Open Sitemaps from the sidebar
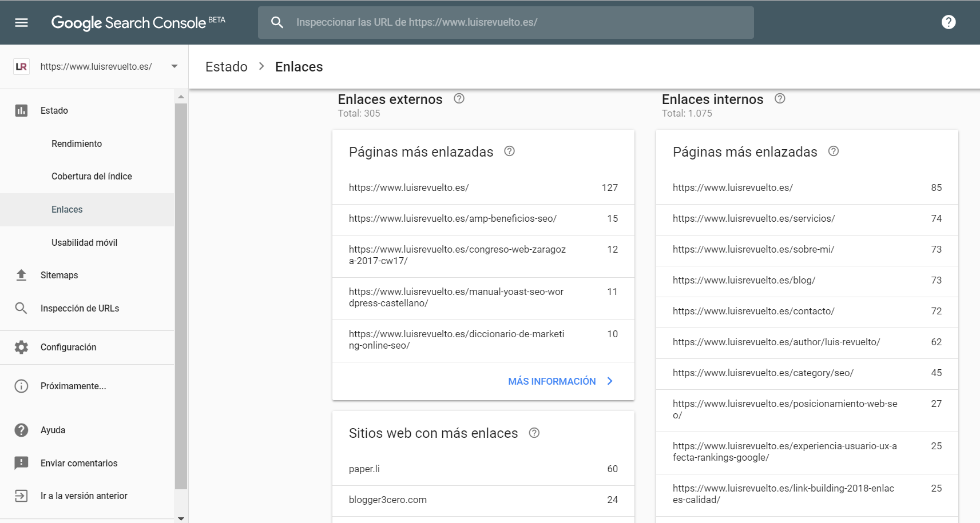This screenshot has height=523, width=980. 59,275
